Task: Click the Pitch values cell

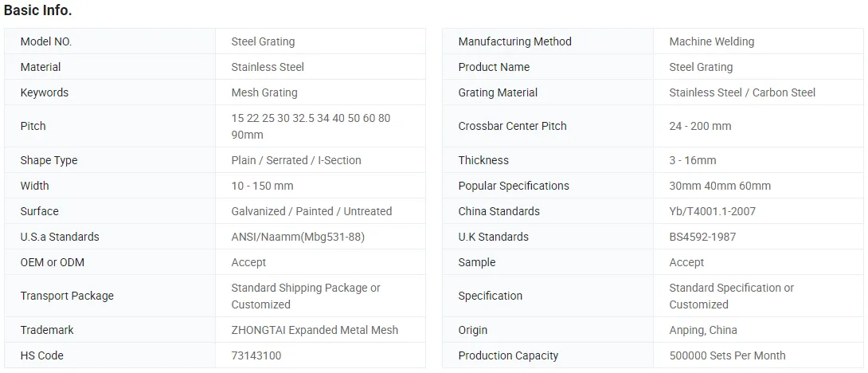Action: (x=311, y=126)
